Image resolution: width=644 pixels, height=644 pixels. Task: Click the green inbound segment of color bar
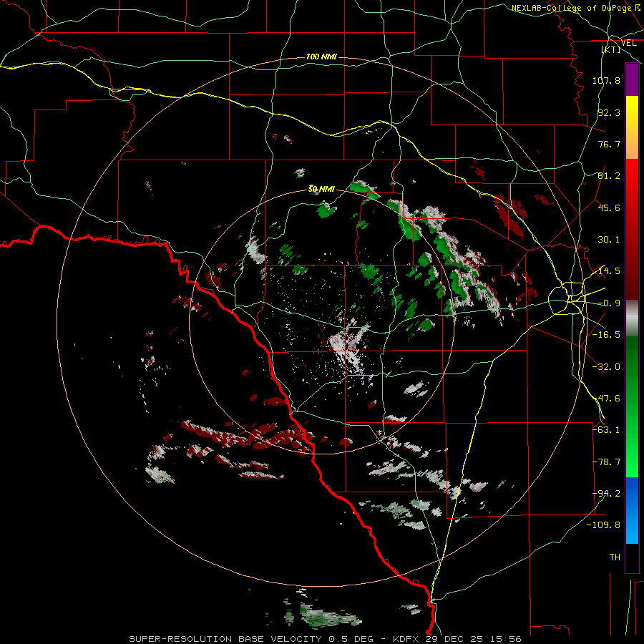(x=632, y=406)
